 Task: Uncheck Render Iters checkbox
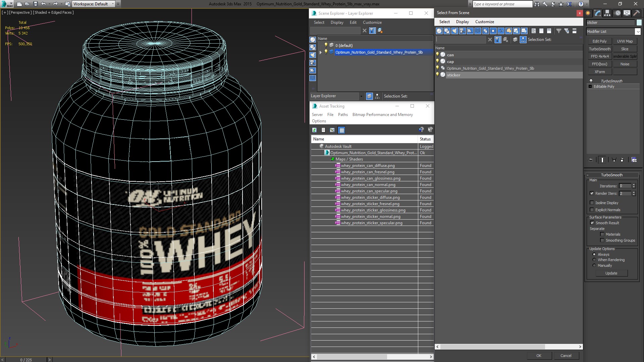click(592, 193)
